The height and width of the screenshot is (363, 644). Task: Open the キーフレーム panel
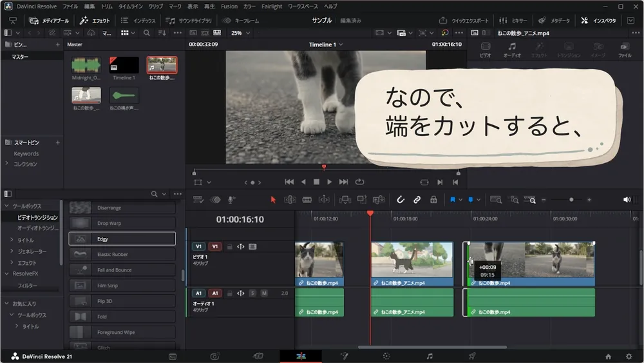241,21
